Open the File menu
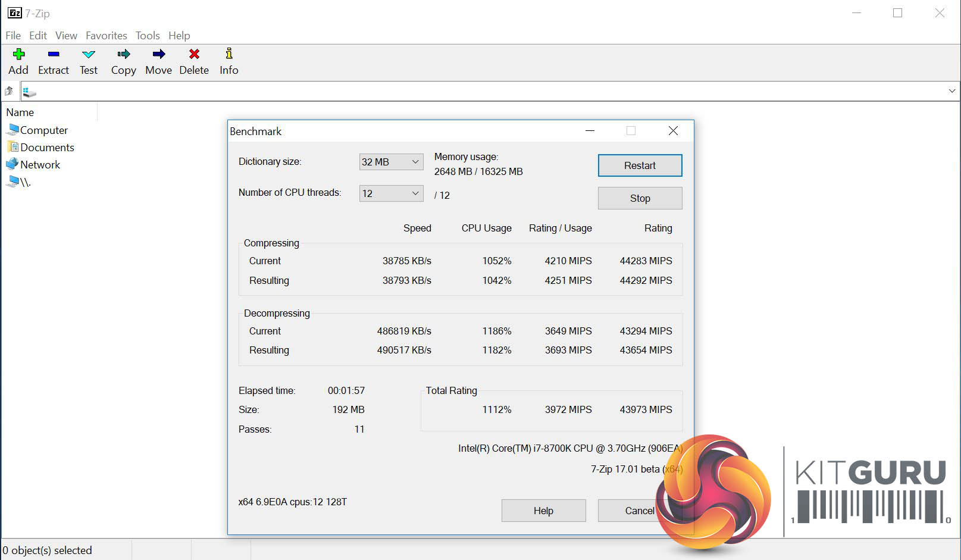 point(13,36)
